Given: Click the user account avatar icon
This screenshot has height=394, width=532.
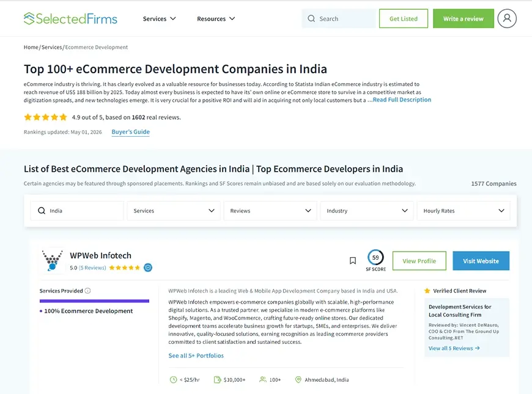Looking at the screenshot, I should tap(507, 18).
